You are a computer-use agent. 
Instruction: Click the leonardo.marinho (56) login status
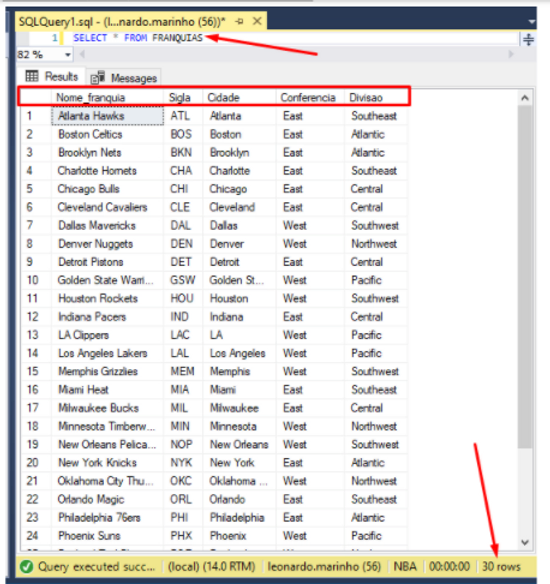point(324,566)
